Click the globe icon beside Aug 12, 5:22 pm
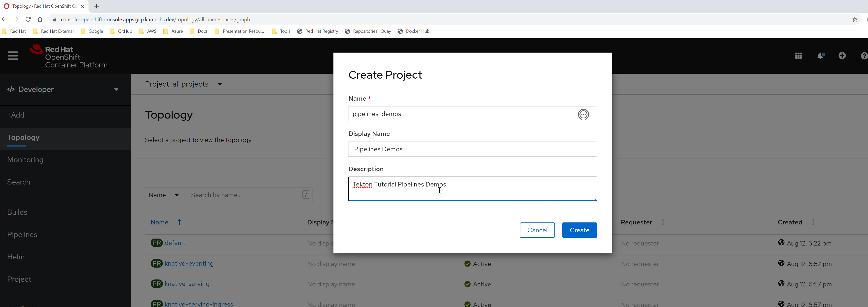 pos(781,242)
